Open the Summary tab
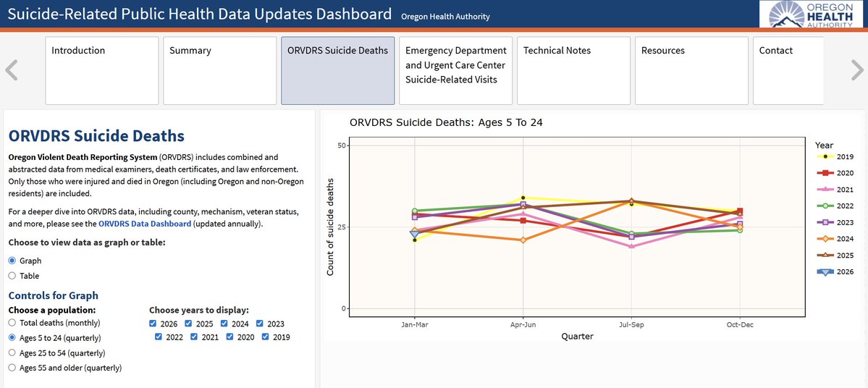Viewport: 868px width, 388px height. (220, 70)
